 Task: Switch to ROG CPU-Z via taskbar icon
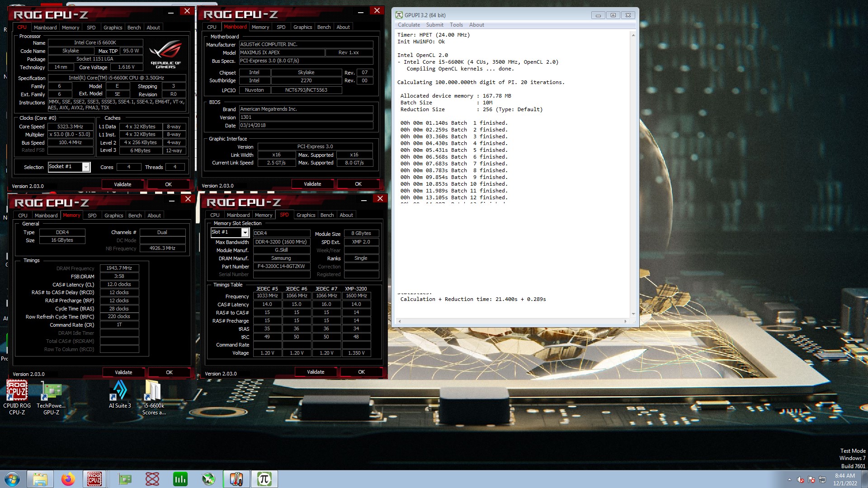tap(94, 479)
